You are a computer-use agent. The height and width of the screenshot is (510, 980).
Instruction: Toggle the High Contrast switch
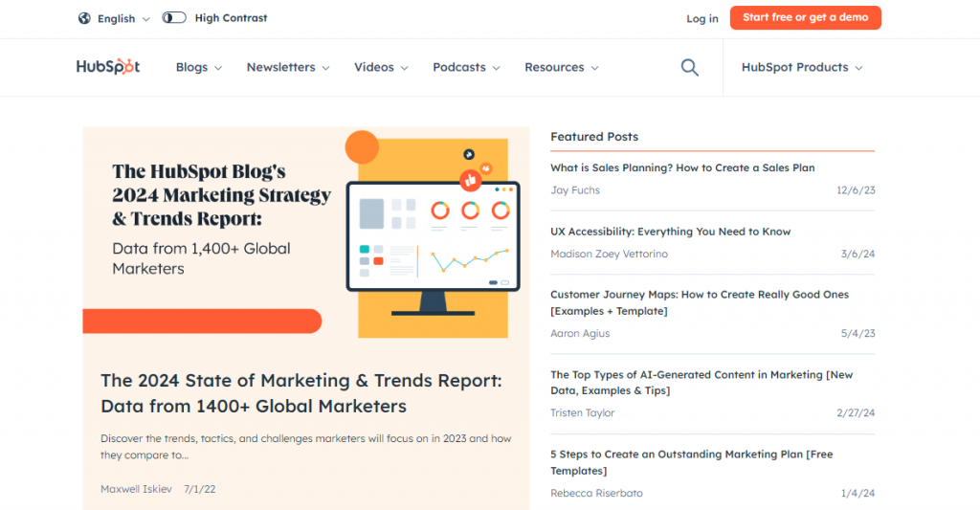pos(174,17)
